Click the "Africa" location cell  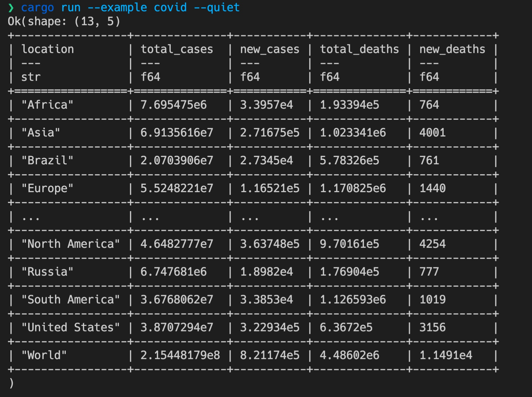[47, 105]
